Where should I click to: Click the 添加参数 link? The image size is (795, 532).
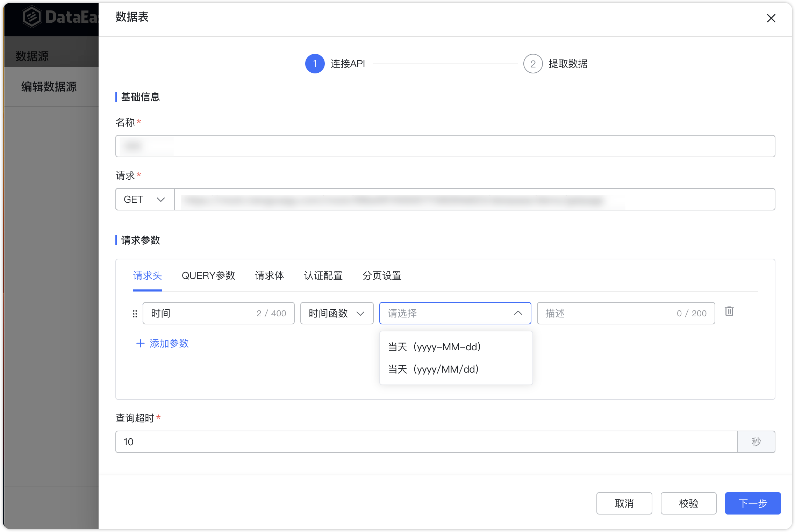[x=169, y=344]
